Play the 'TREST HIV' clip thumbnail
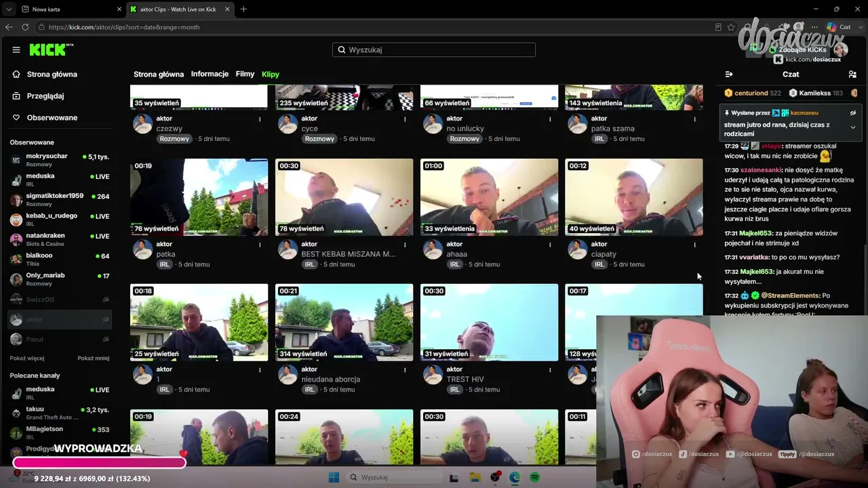Image resolution: width=868 pixels, height=488 pixels. click(489, 323)
